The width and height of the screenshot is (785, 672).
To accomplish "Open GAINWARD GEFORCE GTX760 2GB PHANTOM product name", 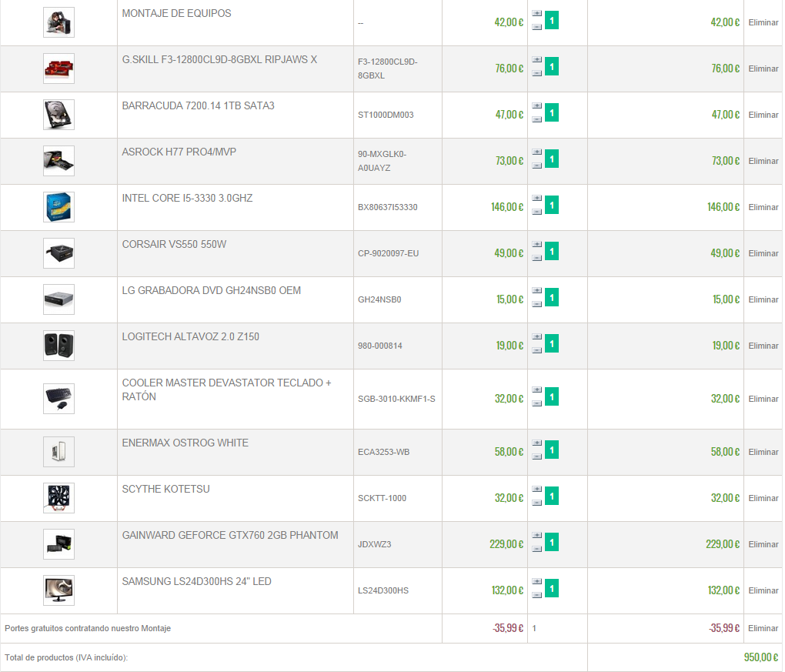I will [230, 535].
